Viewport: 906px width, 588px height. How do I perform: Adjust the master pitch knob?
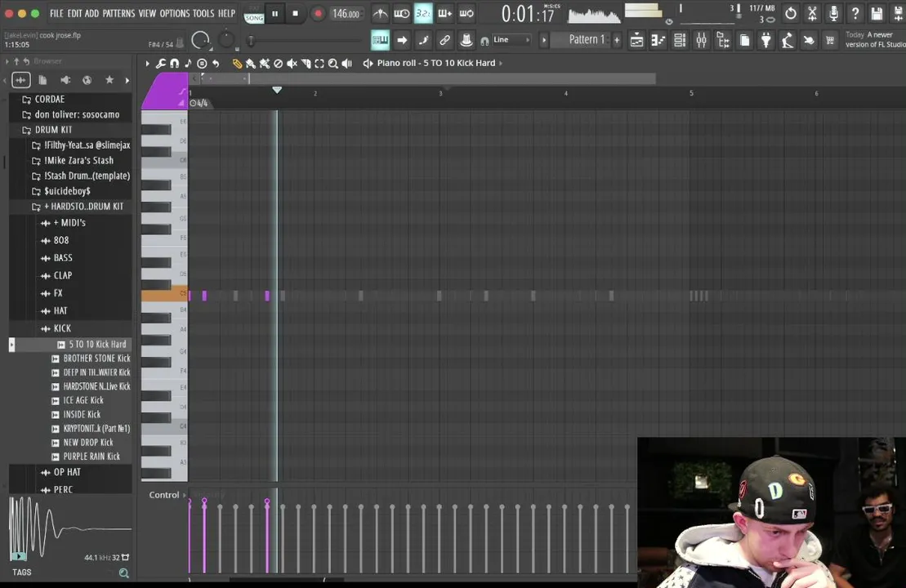[226, 40]
